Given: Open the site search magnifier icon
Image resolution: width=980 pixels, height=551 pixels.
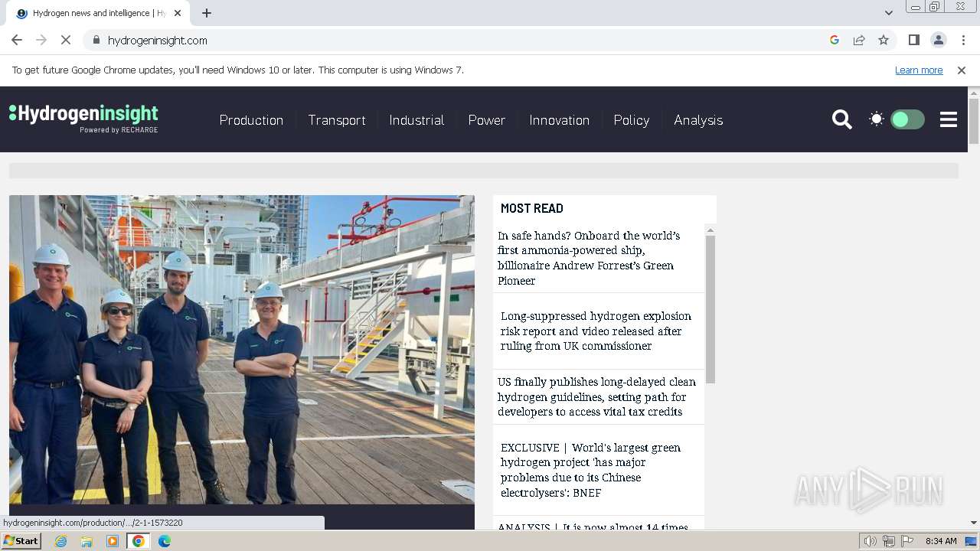Looking at the screenshot, I should [x=841, y=119].
